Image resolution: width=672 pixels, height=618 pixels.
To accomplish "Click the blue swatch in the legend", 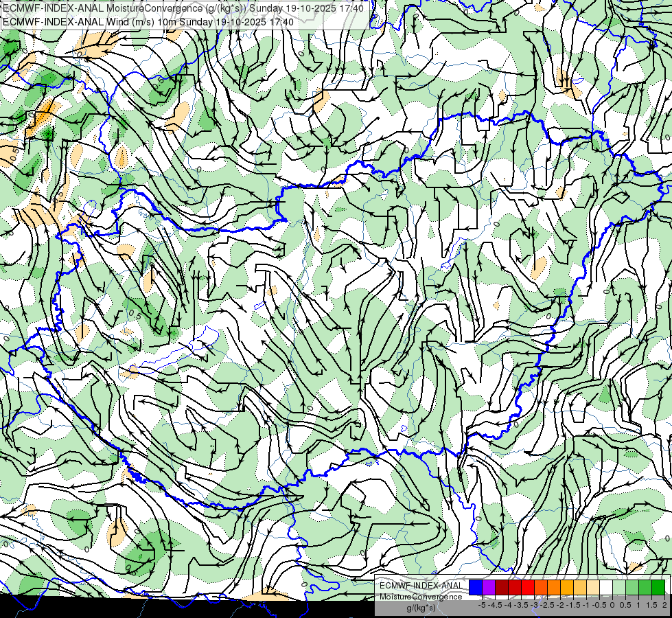I will (476, 587).
